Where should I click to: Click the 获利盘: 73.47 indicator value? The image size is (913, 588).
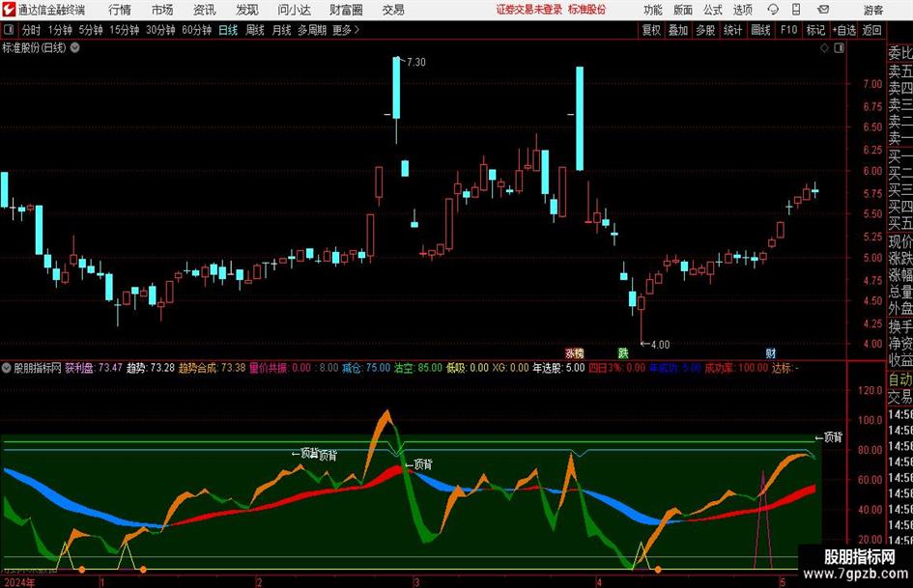[x=94, y=368]
